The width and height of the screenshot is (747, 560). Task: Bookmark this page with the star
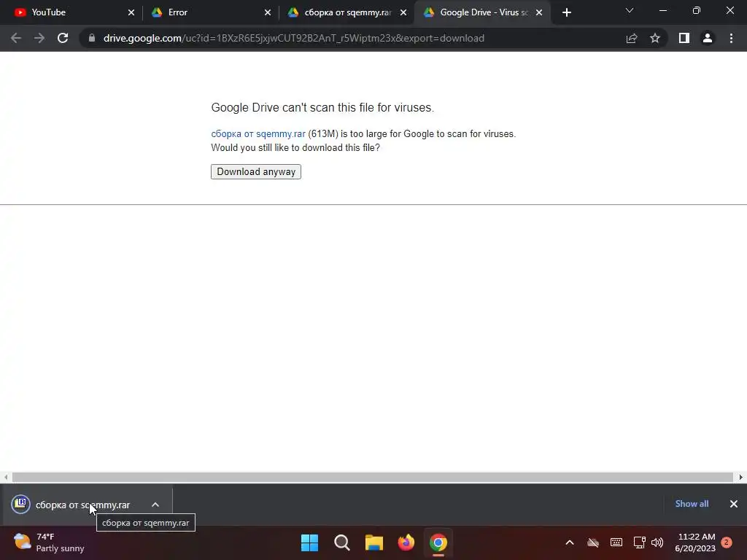[x=655, y=38]
